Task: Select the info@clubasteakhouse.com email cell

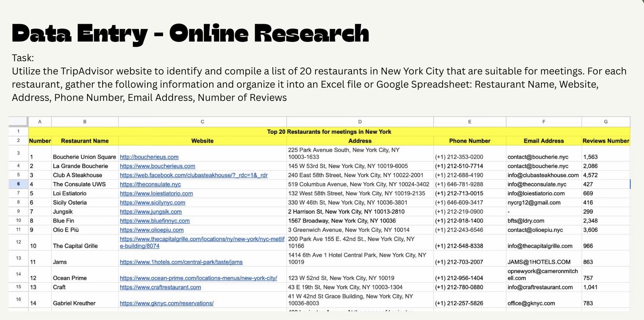Action: click(x=544, y=175)
